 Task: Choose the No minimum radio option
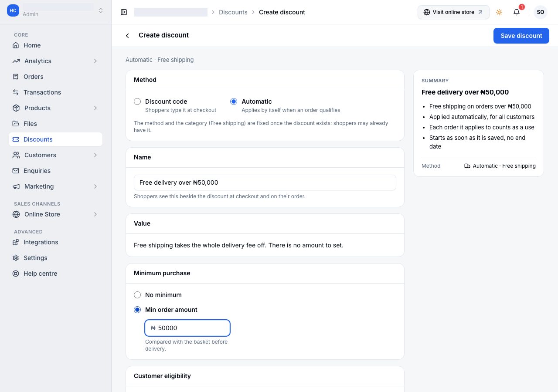[137, 295]
